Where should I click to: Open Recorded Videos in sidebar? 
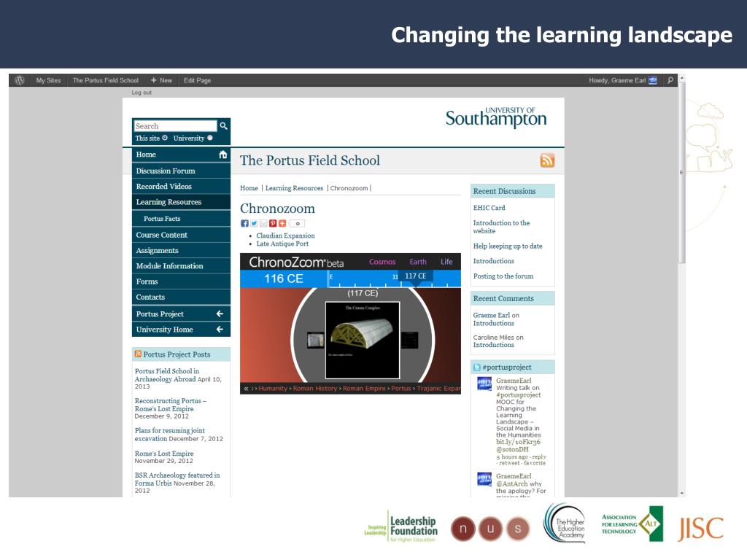181,186
